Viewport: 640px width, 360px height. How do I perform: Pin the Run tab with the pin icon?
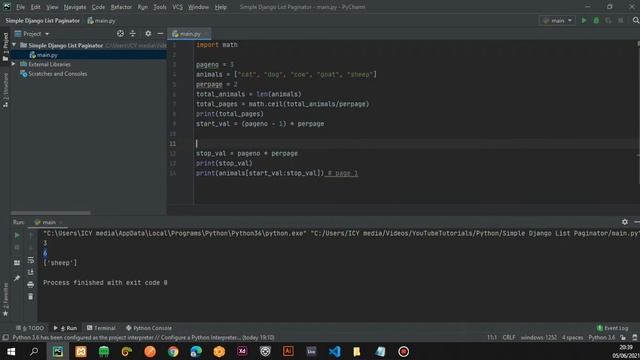[17, 278]
